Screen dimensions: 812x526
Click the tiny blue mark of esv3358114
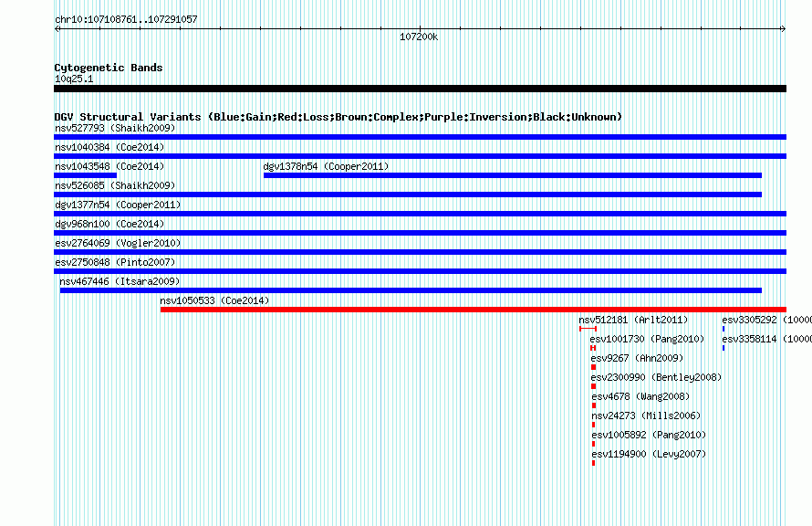[x=724, y=348]
